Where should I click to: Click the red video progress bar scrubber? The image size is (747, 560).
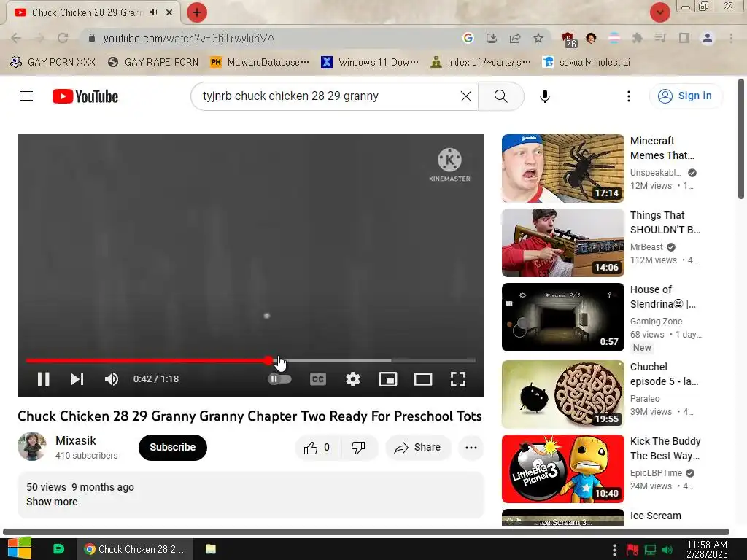pyautogui.click(x=268, y=360)
